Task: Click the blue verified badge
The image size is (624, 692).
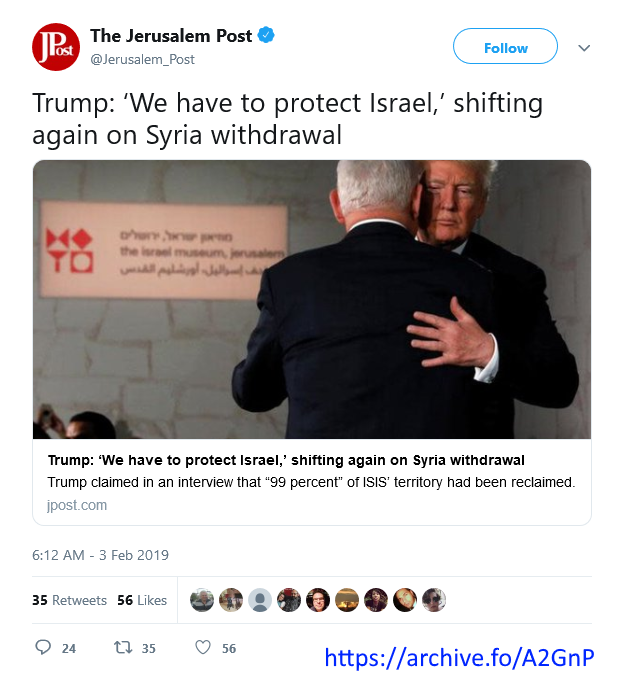Action: click(266, 35)
